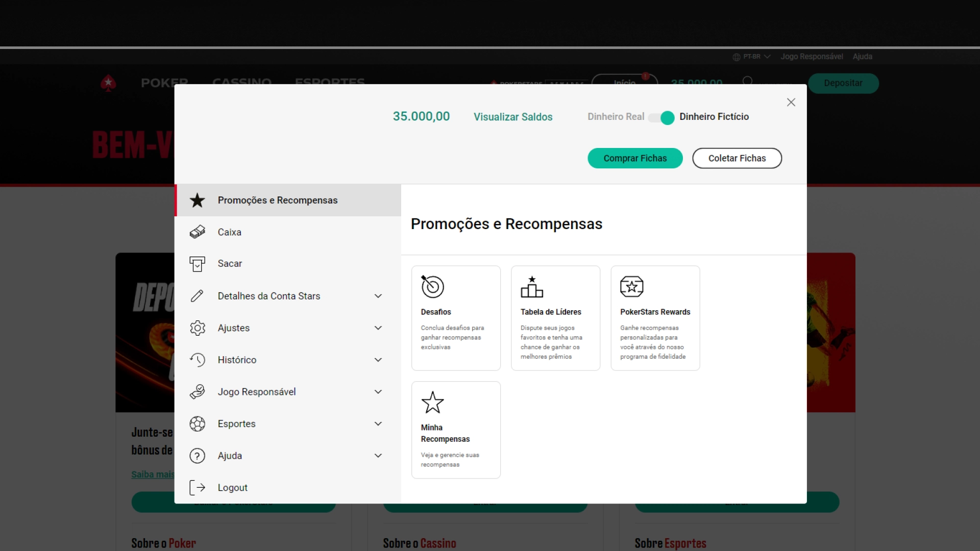The width and height of the screenshot is (980, 551).
Task: Click the Ajuda link in the top bar
Action: pyautogui.click(x=862, y=57)
